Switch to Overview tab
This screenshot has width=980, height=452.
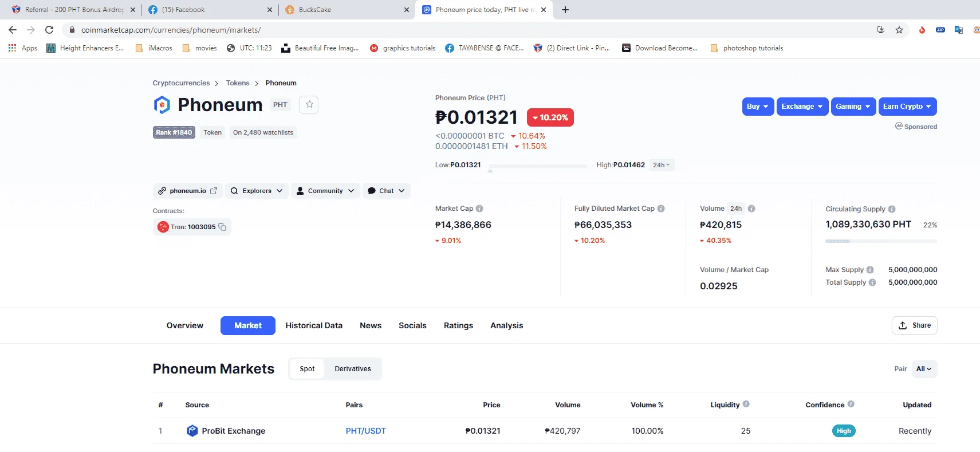[184, 325]
